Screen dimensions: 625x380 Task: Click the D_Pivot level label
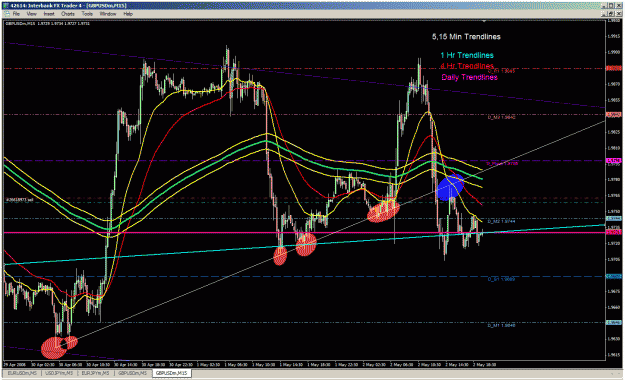pyautogui.click(x=502, y=163)
